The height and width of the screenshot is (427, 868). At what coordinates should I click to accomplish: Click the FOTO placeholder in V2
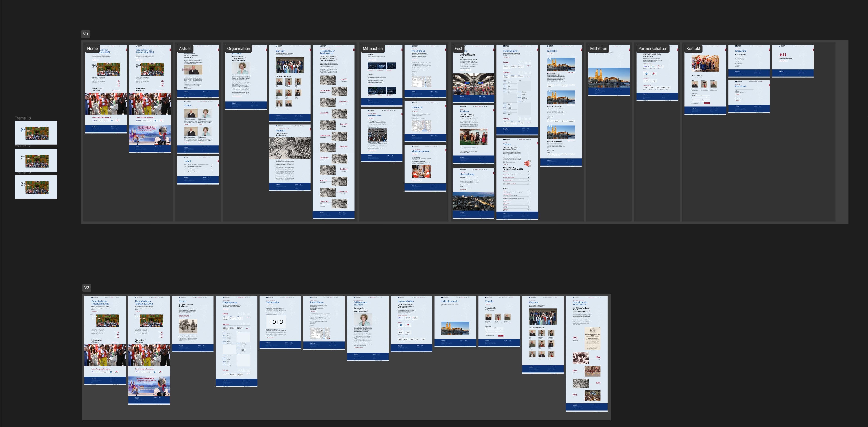click(276, 322)
